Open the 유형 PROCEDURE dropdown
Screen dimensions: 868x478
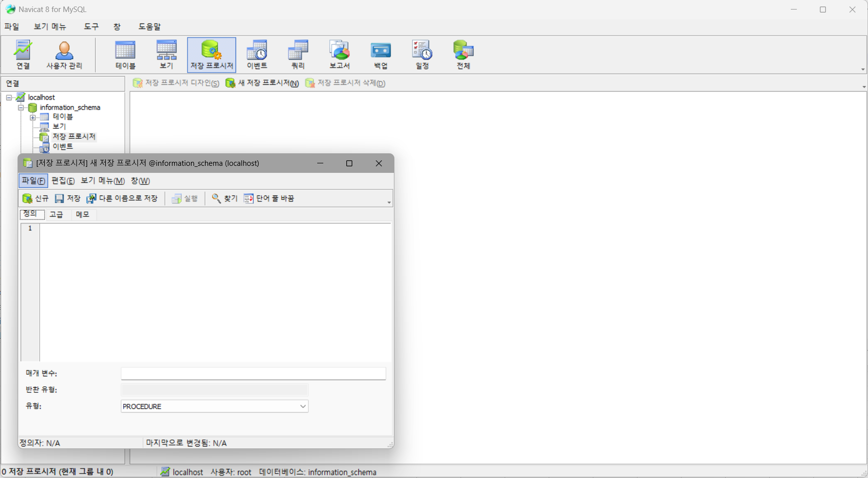[303, 406]
